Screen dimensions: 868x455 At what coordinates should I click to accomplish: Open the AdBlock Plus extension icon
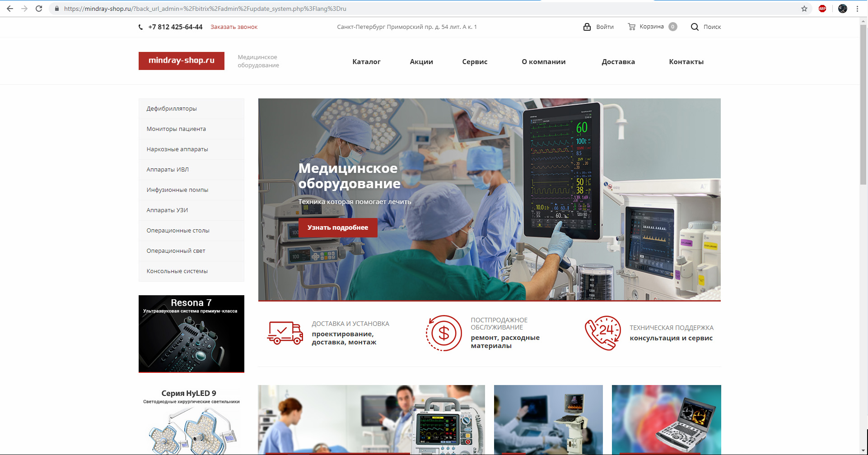[822, 9]
